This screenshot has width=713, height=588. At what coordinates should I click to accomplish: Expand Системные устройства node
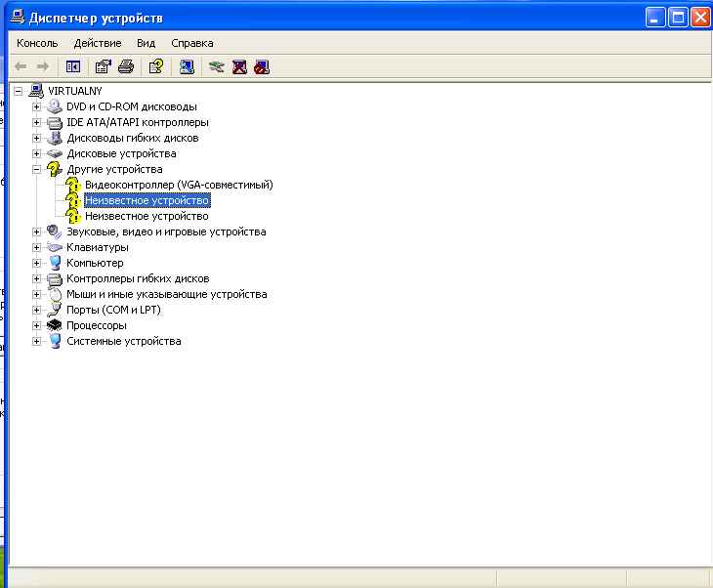(36, 341)
